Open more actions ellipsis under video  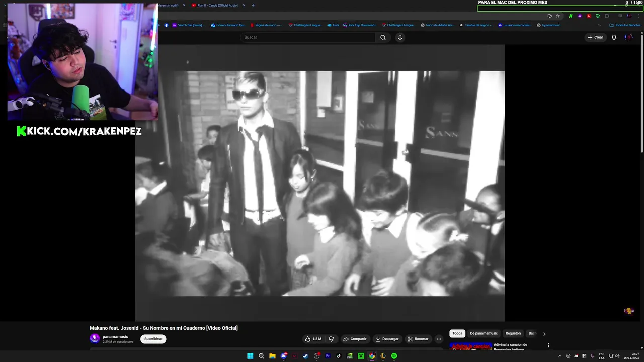(x=439, y=339)
